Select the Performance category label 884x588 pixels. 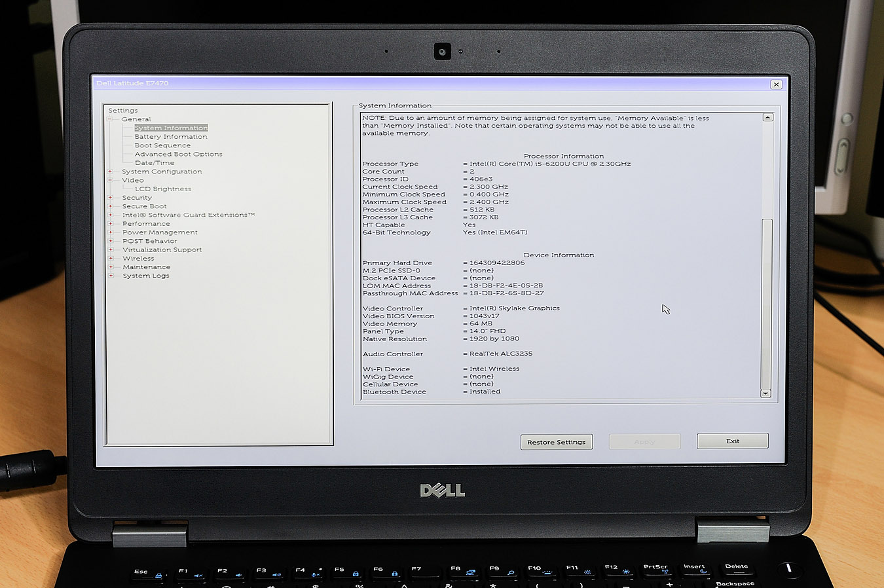pyautogui.click(x=146, y=223)
